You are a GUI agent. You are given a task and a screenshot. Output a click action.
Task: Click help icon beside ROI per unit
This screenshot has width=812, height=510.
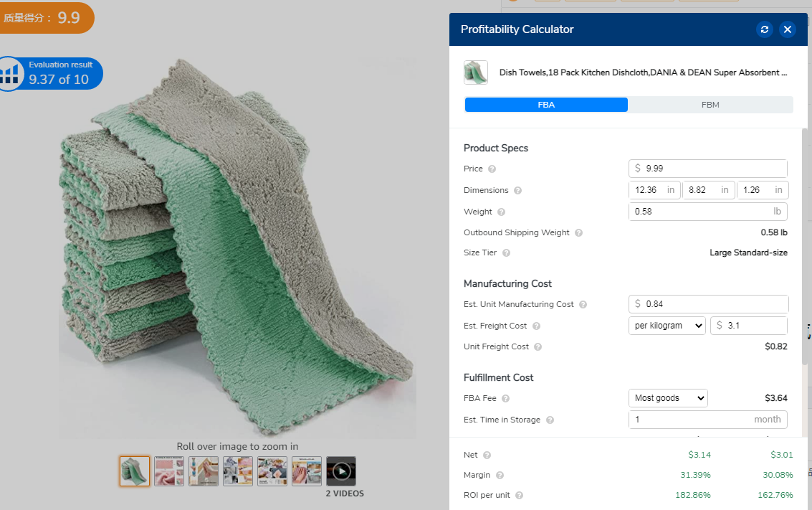[519, 496]
